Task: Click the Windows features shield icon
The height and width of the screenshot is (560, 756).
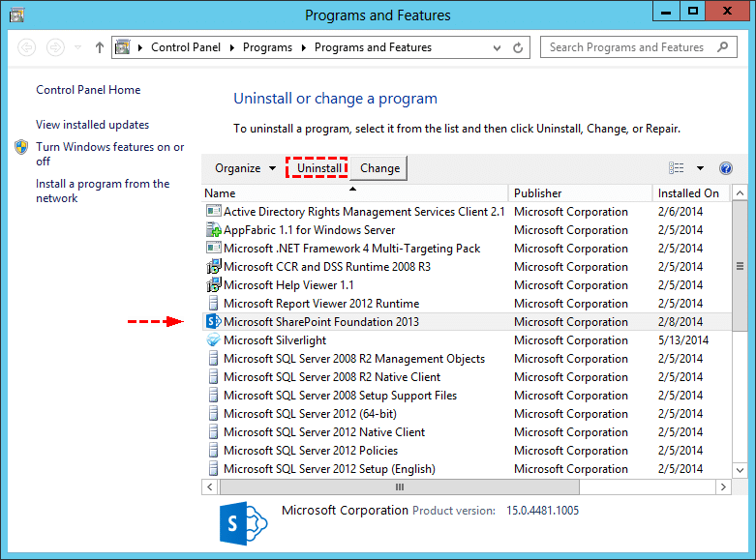Action: coord(21,147)
